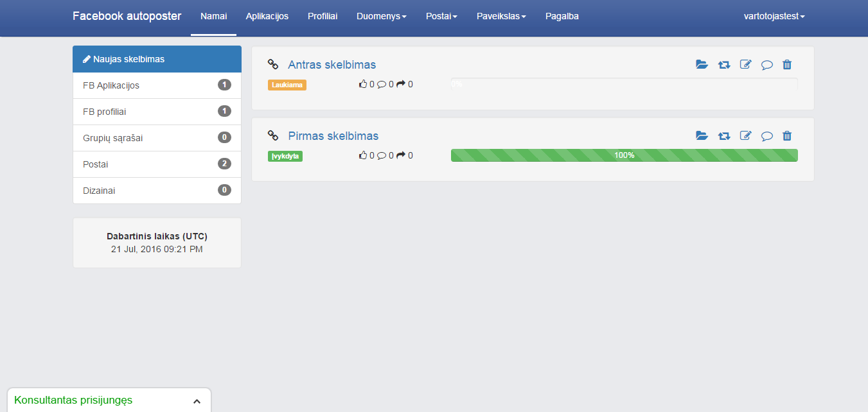Open Postai in the sidebar list
This screenshot has height=412, width=868.
tap(157, 164)
